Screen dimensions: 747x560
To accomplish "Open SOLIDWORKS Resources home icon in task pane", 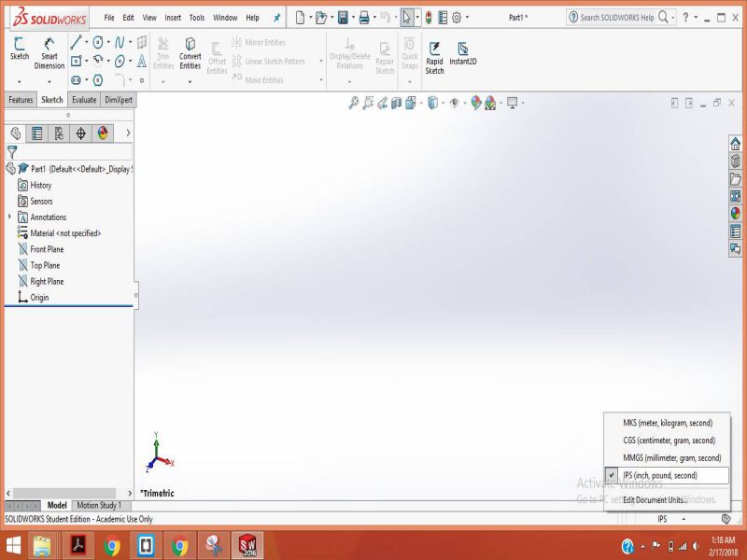I will tap(735, 144).
